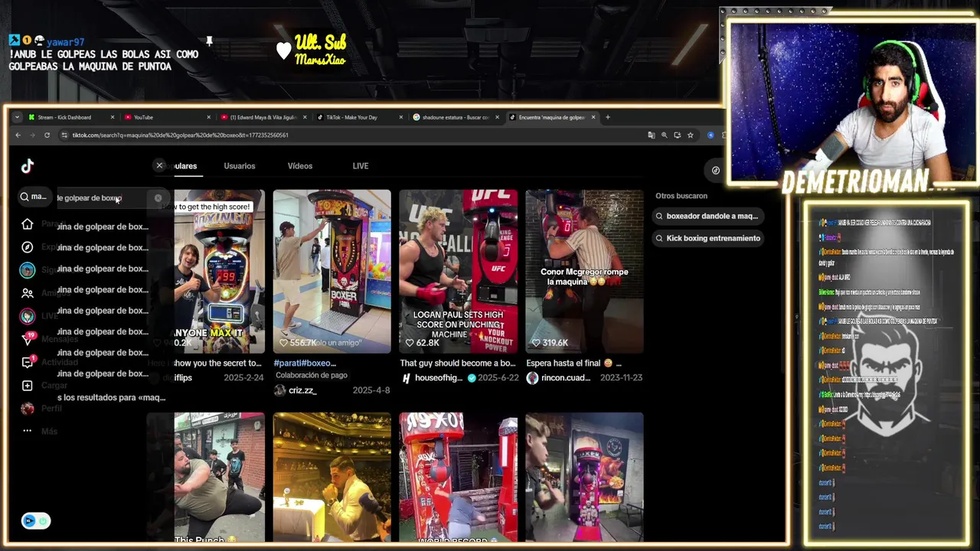Select the LIVE results tab
Image resolution: width=980 pixels, height=551 pixels.
pos(361,166)
